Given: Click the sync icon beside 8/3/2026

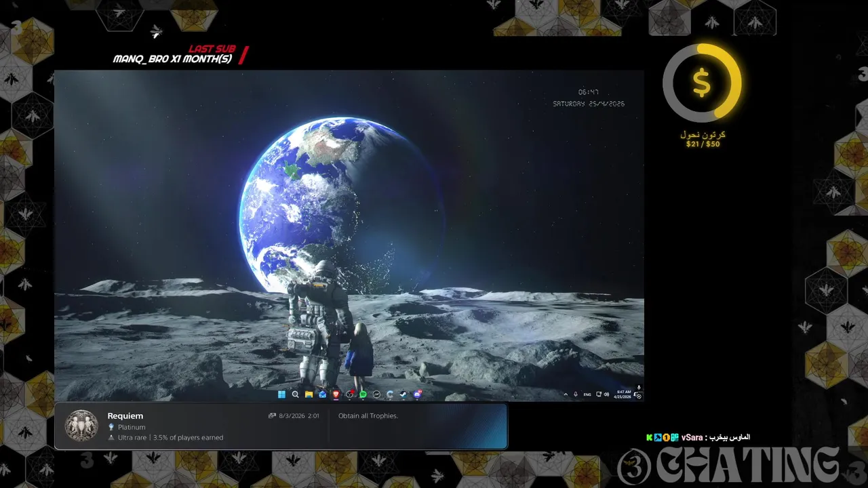Looking at the screenshot, I should pyautogui.click(x=272, y=416).
